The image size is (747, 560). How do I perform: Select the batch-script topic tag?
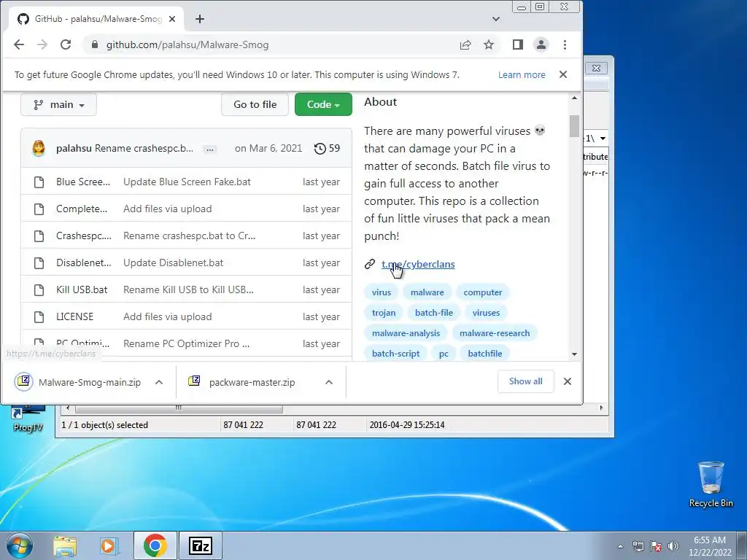pos(395,354)
